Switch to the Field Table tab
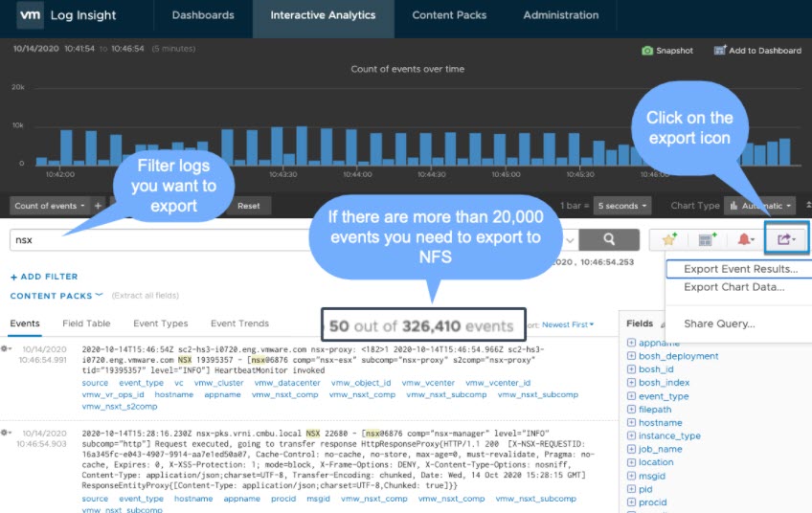 coord(86,323)
